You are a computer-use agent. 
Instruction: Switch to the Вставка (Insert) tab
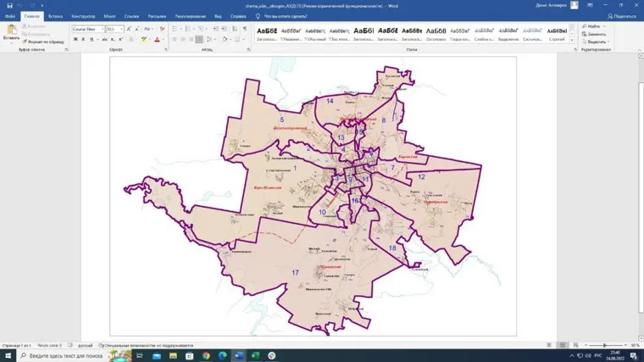click(x=56, y=16)
